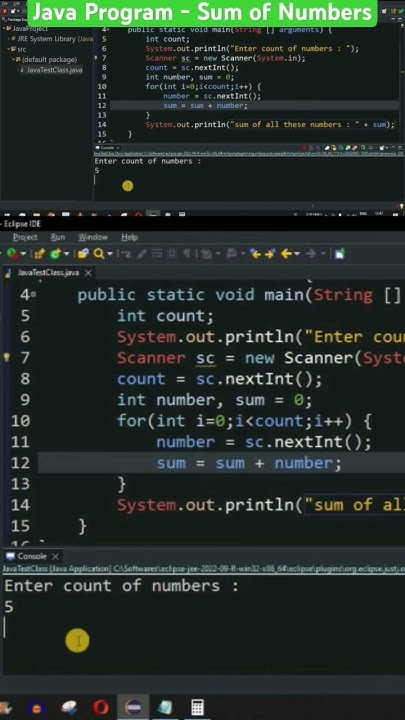Image resolution: width=405 pixels, height=720 pixels.
Task: Click the Eclipse IDE window title text
Action: click(x=22, y=224)
